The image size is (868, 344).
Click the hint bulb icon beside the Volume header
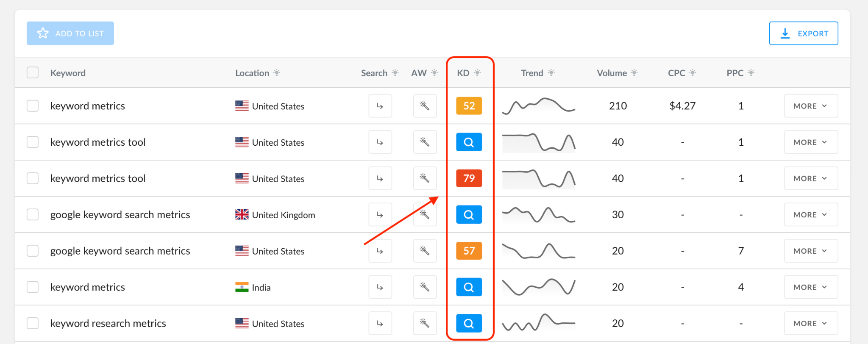click(634, 73)
